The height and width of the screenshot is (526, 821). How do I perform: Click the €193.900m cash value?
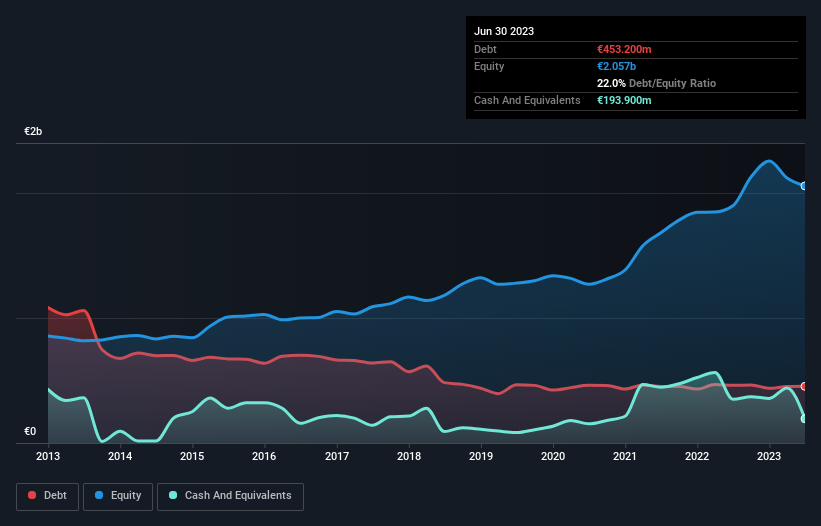624,100
